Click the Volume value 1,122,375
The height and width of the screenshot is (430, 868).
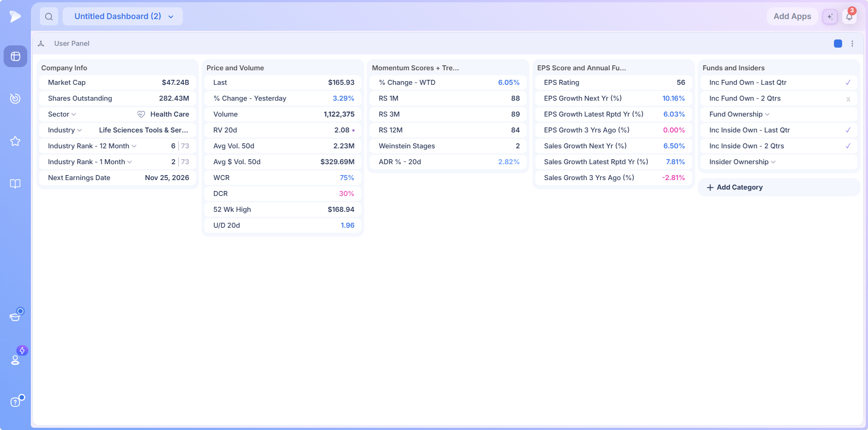tap(339, 114)
